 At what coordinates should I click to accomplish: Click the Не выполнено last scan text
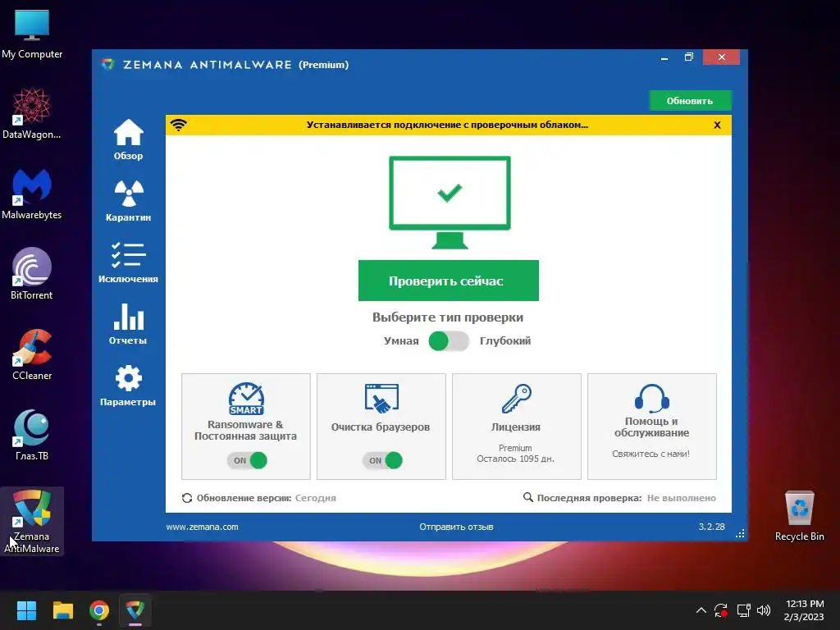point(681,498)
